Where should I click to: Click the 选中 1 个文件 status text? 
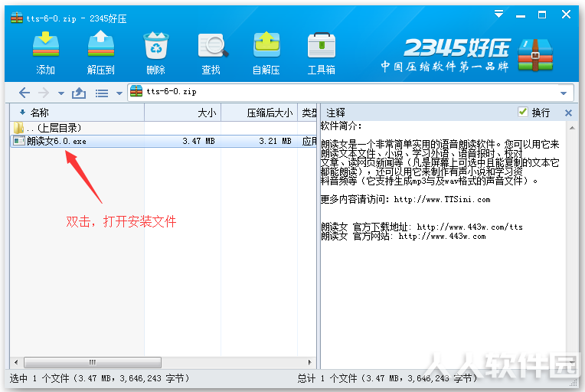[x=100, y=378]
